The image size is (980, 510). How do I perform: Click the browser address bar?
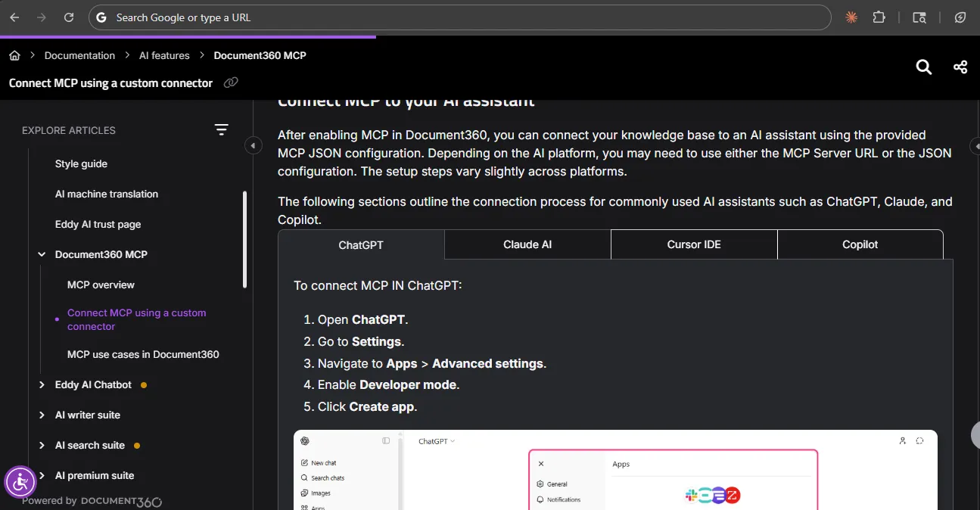point(460,17)
